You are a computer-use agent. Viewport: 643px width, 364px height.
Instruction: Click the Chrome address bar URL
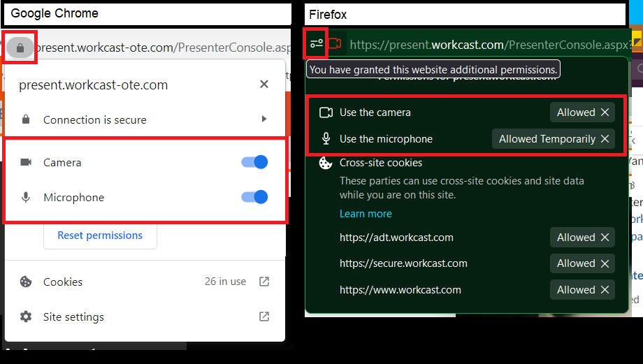click(x=164, y=48)
